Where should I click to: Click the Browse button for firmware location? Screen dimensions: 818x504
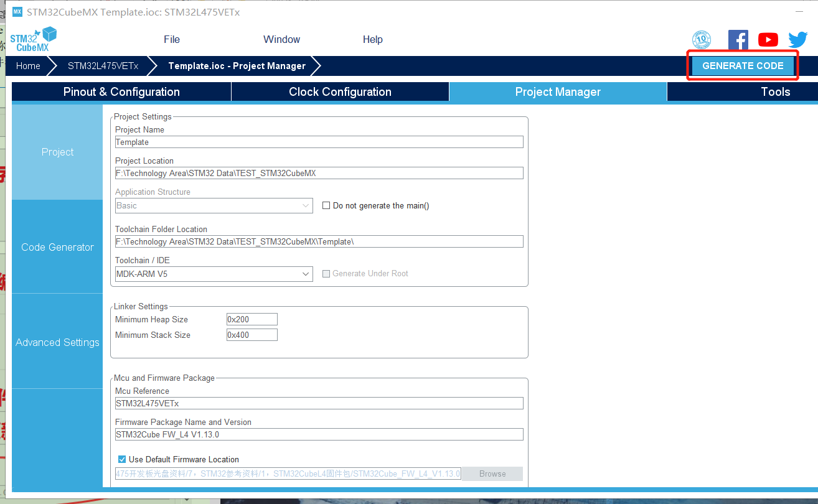point(492,474)
